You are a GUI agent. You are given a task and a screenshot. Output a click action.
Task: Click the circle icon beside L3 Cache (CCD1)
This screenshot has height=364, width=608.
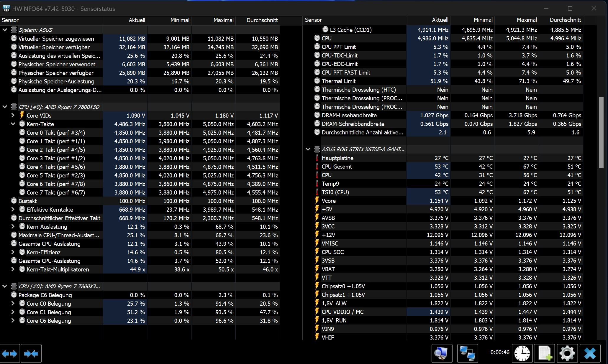coord(325,29)
